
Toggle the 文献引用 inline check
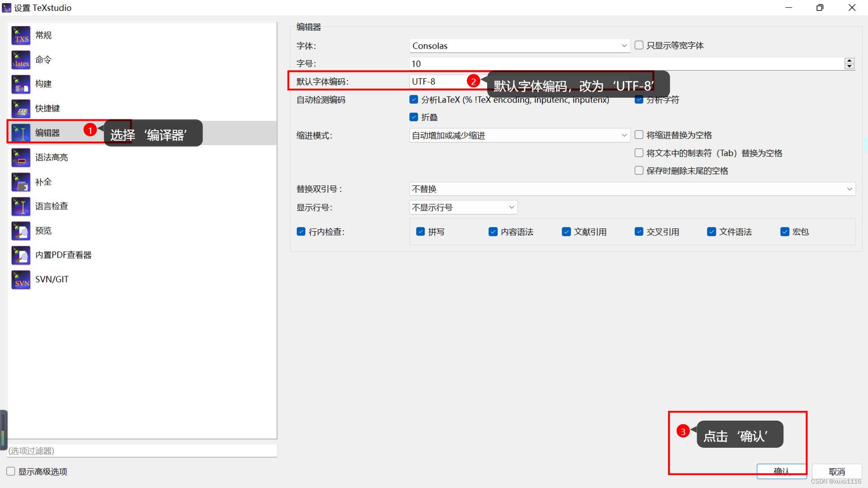point(566,232)
